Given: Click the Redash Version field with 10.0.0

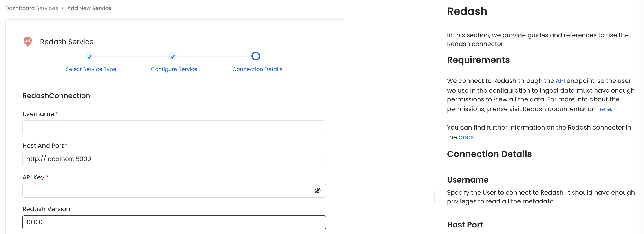Looking at the screenshot, I should point(174,222).
